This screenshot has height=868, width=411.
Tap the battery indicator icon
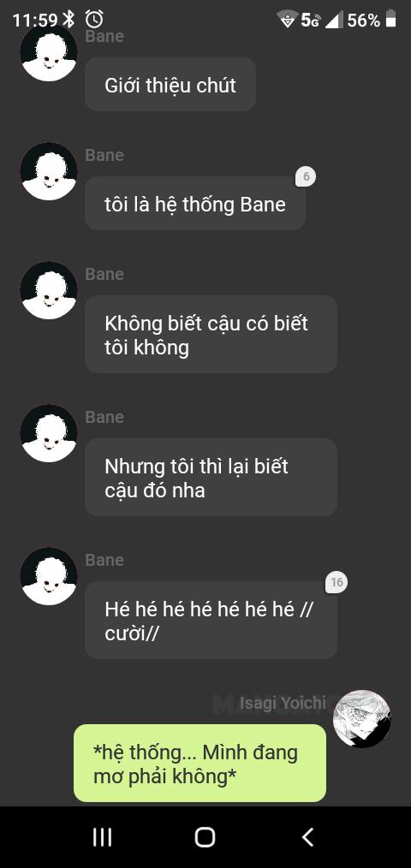point(391,20)
